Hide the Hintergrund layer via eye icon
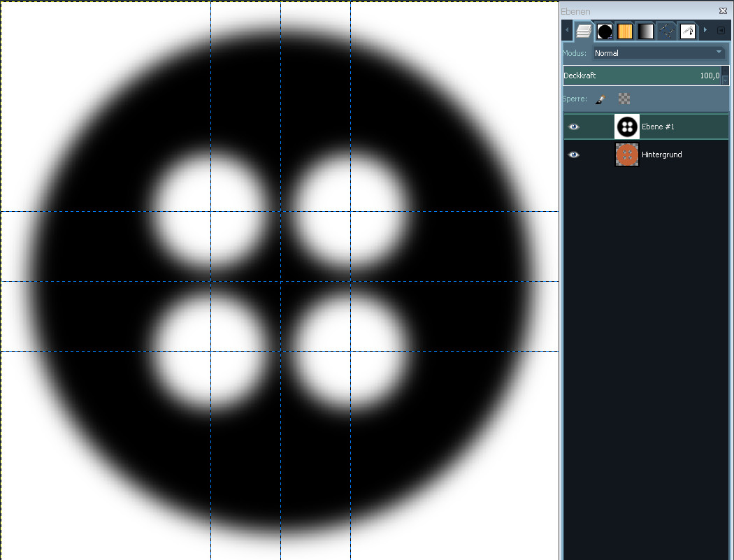 [x=574, y=155]
